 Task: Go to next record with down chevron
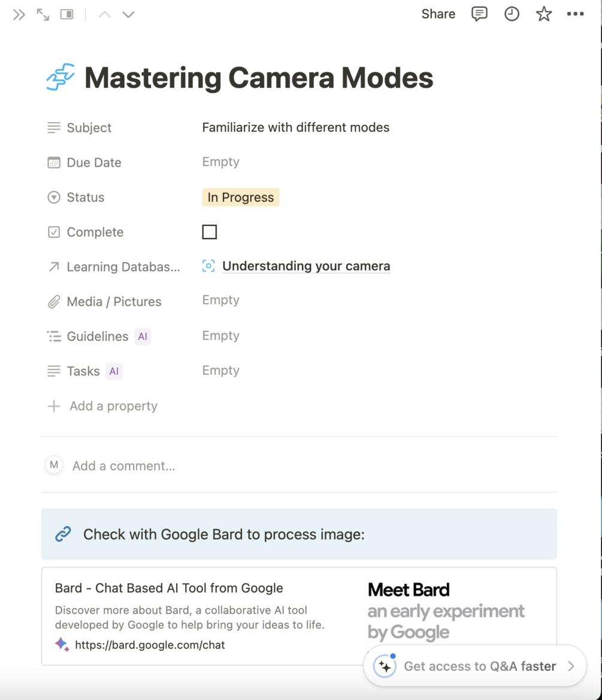128,15
